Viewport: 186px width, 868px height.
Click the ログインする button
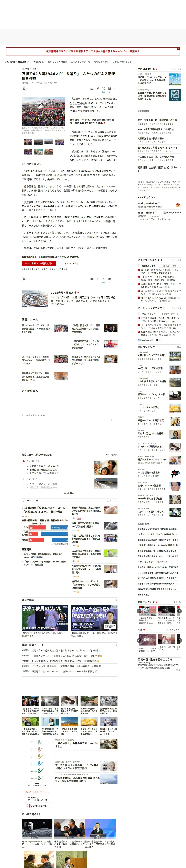[72, 263]
